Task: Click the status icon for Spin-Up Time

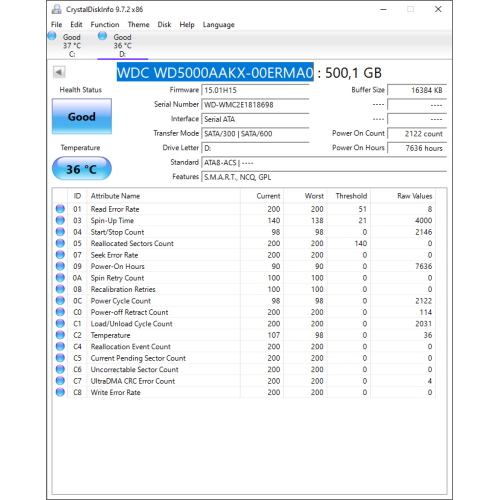Action: pyautogui.click(x=60, y=220)
